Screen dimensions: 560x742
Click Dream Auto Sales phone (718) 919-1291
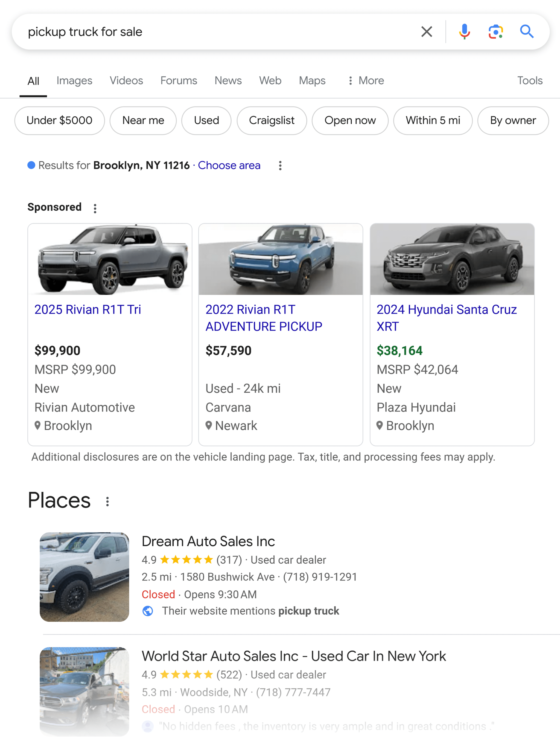coord(320,577)
